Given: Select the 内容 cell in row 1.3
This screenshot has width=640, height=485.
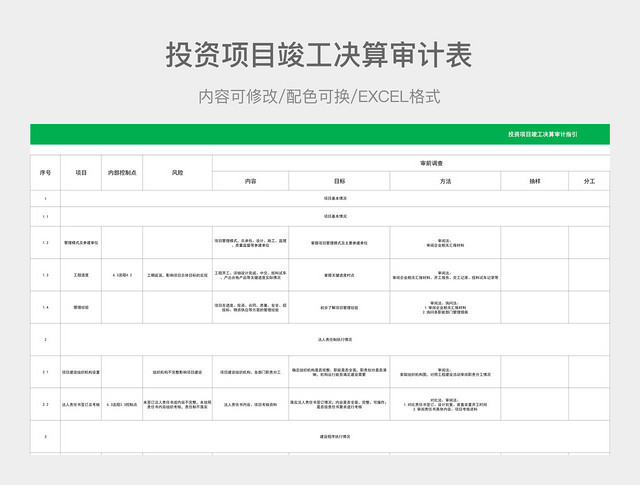Looking at the screenshot, I should pos(251,275).
